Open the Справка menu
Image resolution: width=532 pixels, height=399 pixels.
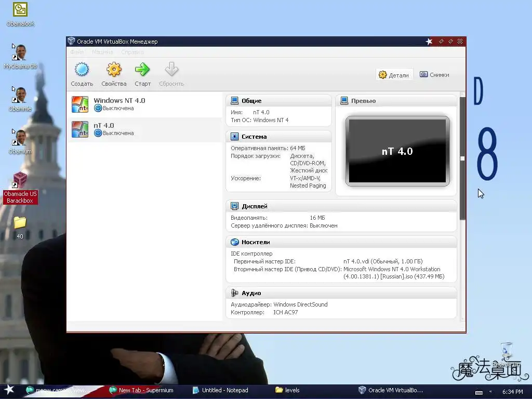(132, 52)
